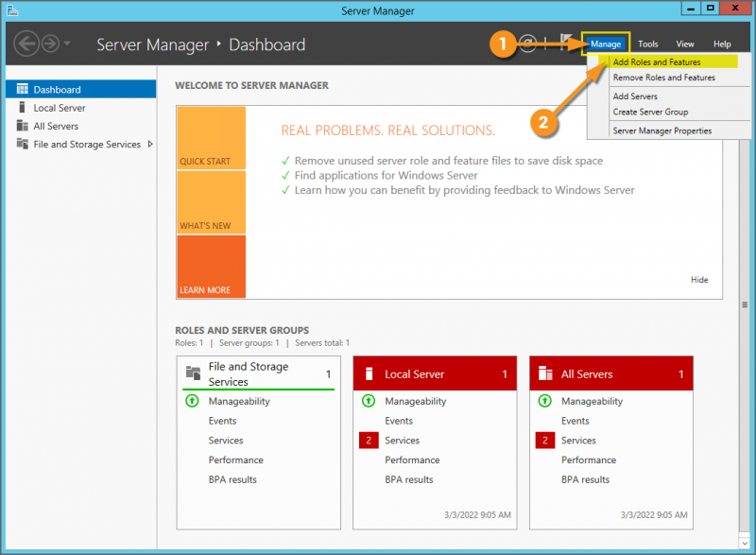Image resolution: width=756 pixels, height=555 pixels.
Task: Open the navigation history dropdown arrow
Action: [x=67, y=43]
